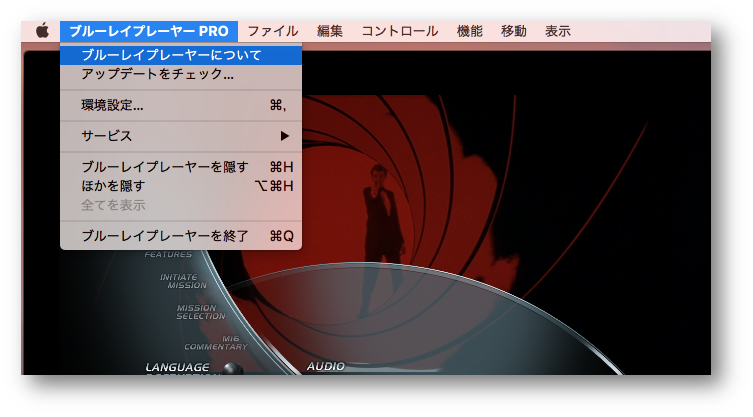Viewport: 753px width, 417px height.
Task: Open the ファイル menu
Action: [x=273, y=31]
